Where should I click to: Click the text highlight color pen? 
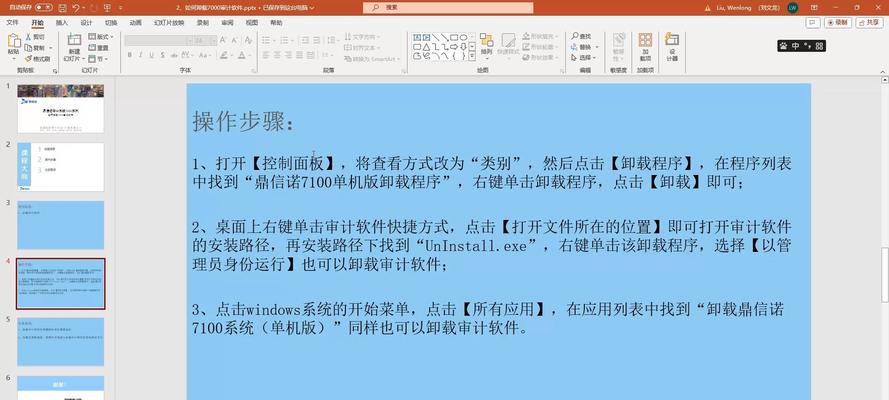point(223,55)
